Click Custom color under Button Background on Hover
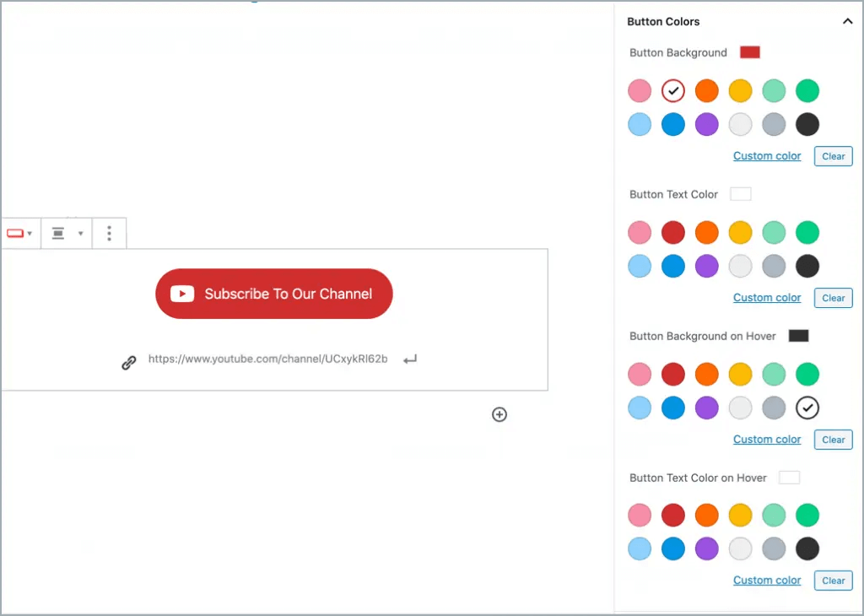Viewport: 864px width, 616px height. (767, 440)
